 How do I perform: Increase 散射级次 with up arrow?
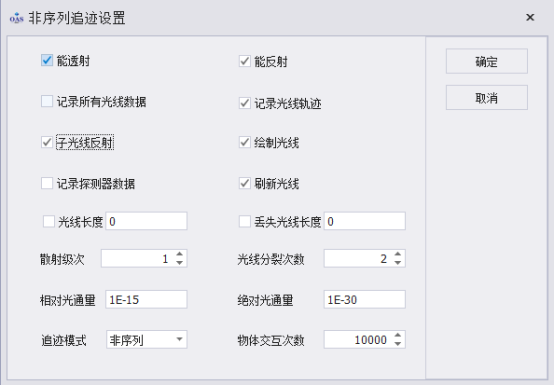179,254
